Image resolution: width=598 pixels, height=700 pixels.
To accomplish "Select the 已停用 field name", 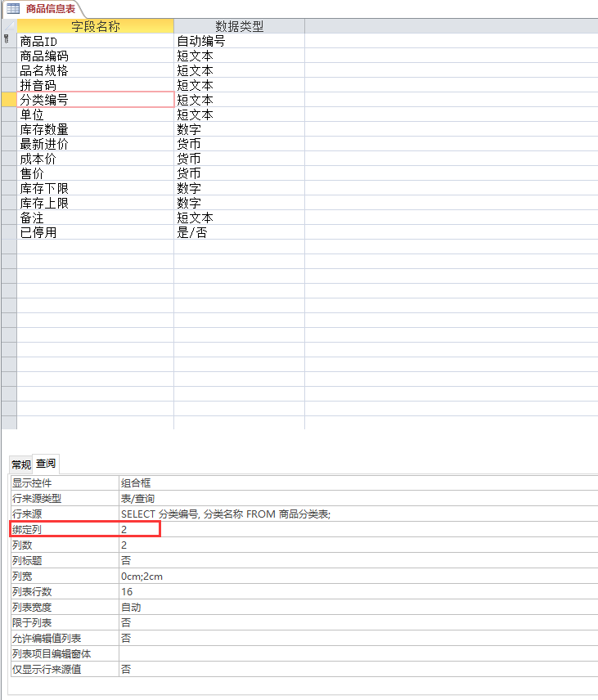I will coord(95,232).
